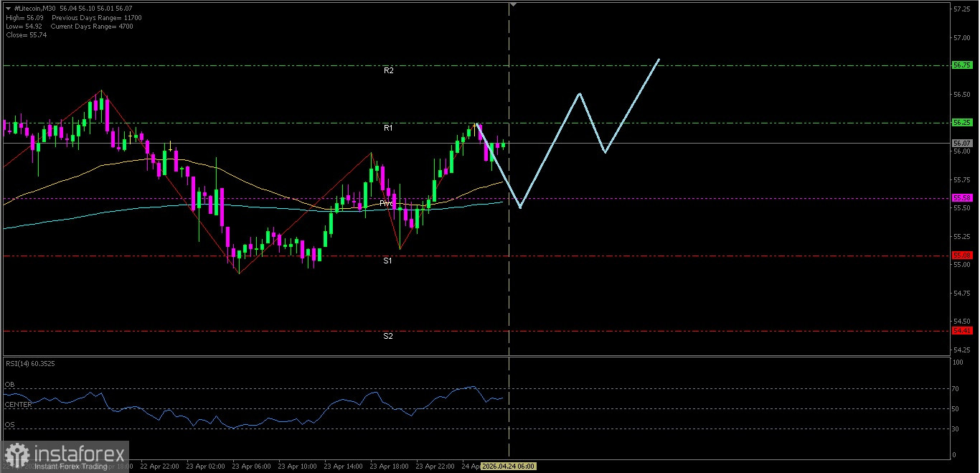Click 'Previous Days Range= 11700' text
980x473 pixels.
tap(96, 17)
